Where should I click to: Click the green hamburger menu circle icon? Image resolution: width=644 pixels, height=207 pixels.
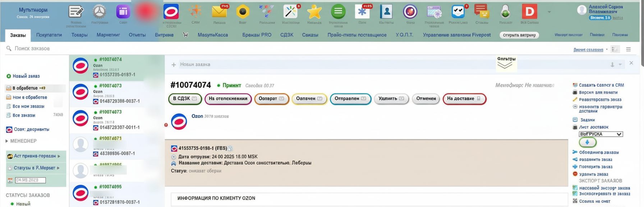click(x=338, y=12)
